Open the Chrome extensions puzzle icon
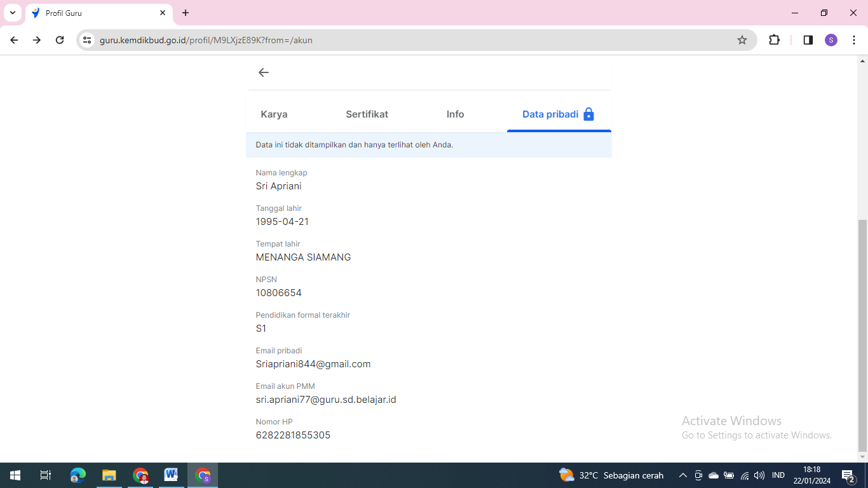Viewport: 868px width, 488px height. [x=774, y=40]
